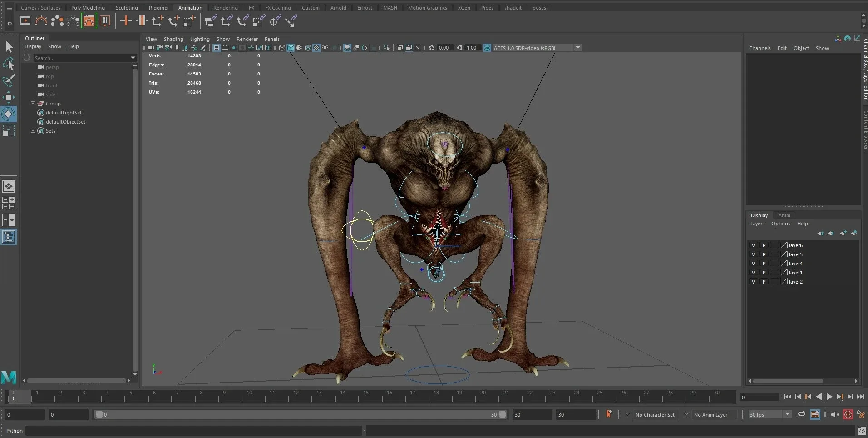This screenshot has width=868, height=438.
Task: Click the current frame field beside the timeline
Action: coord(759,397)
